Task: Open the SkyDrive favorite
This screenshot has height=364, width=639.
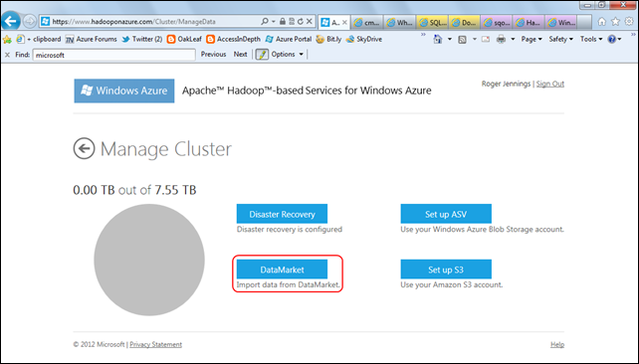Action: (364, 39)
